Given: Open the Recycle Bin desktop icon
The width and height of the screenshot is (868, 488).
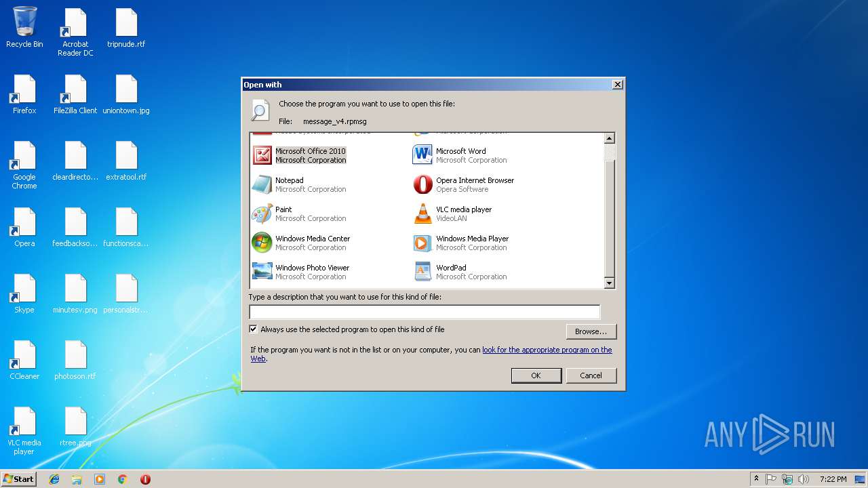Looking at the screenshot, I should click(24, 28).
